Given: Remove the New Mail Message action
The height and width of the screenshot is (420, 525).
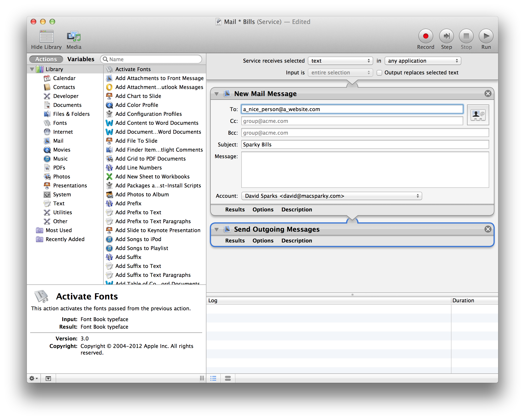Looking at the screenshot, I should coord(488,93).
